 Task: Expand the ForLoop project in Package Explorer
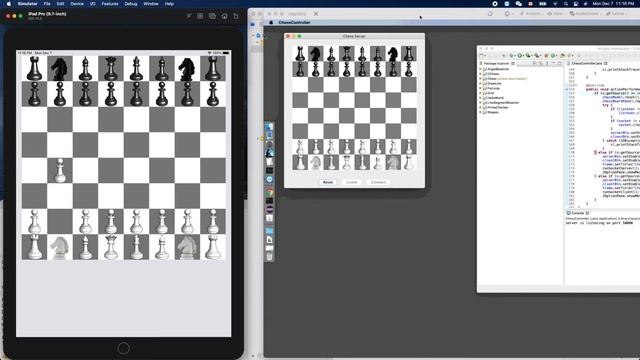click(480, 88)
